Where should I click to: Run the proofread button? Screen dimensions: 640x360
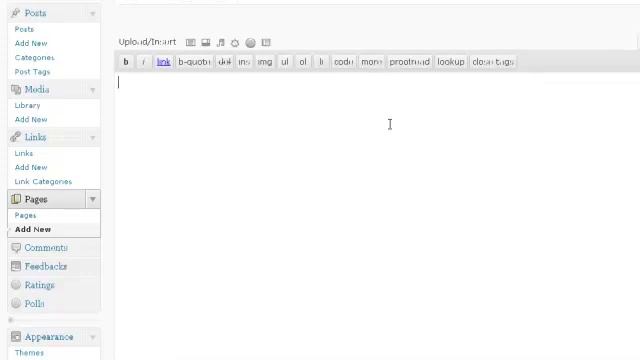click(409, 62)
